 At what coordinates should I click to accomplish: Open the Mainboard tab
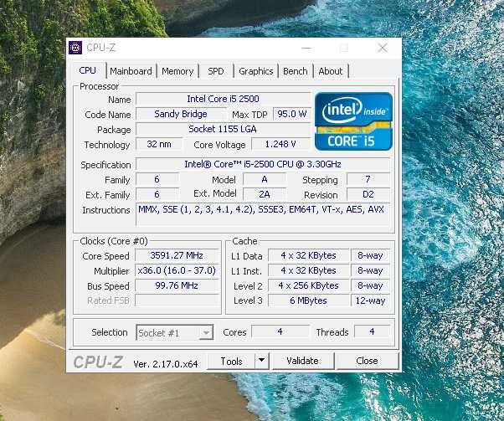tap(131, 71)
